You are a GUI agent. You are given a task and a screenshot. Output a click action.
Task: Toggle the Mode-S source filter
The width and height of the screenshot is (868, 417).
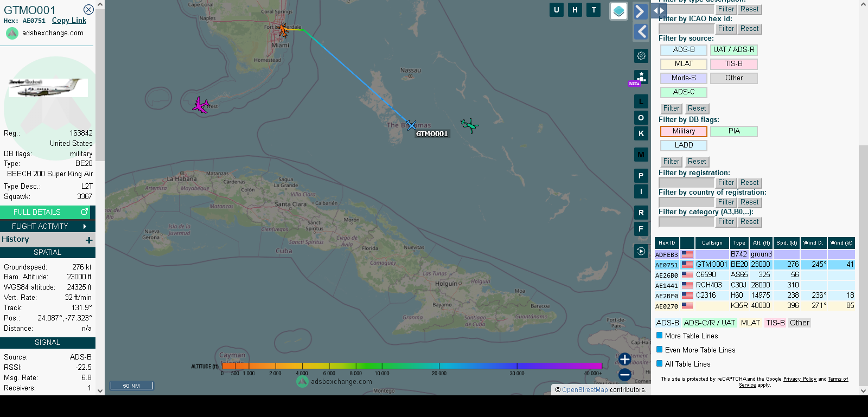[684, 78]
